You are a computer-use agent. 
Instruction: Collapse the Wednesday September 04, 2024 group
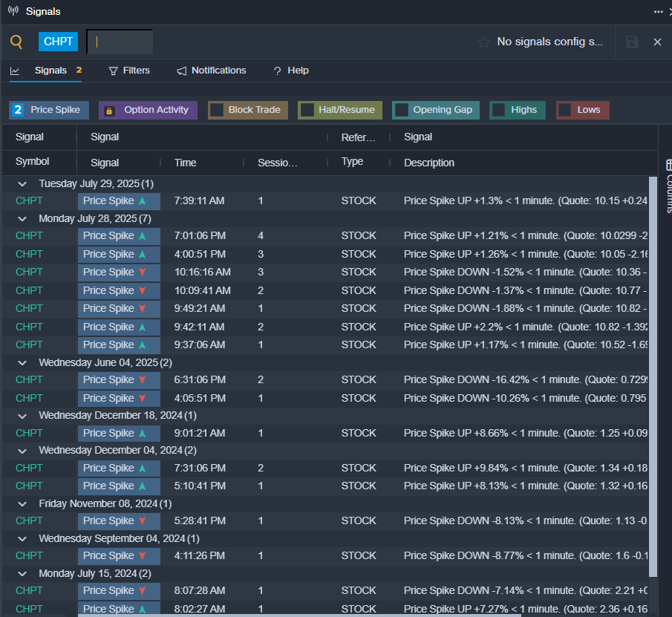pyautogui.click(x=22, y=538)
